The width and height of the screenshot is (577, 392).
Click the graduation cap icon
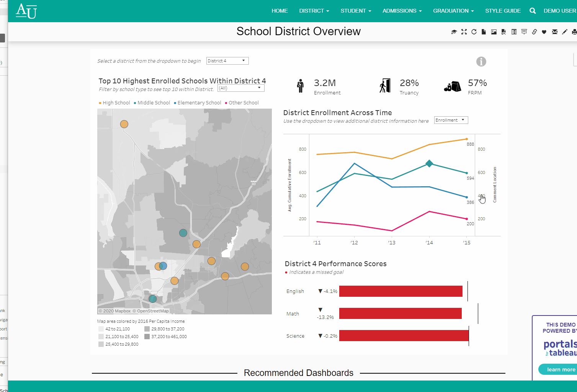[454, 32]
